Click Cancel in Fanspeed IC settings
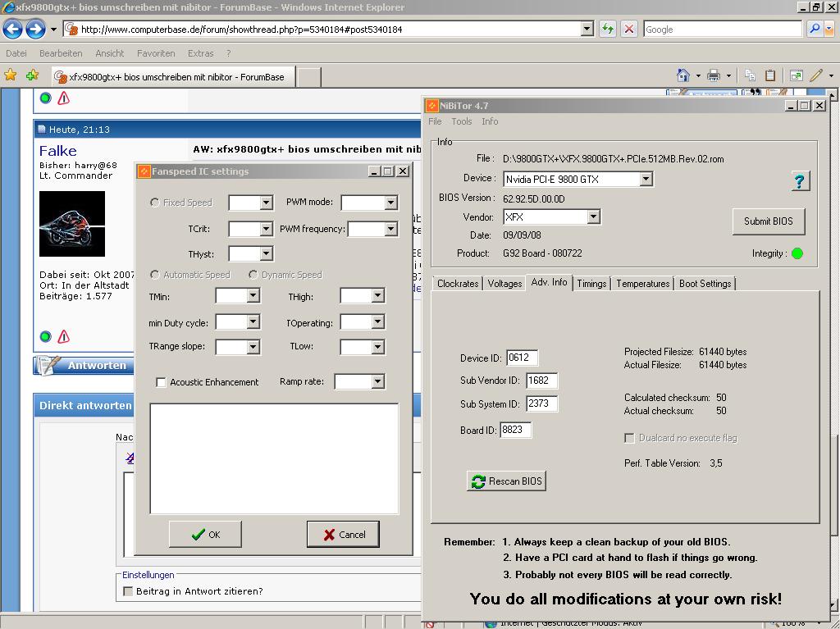Screen dimensions: 840x629 (x=343, y=534)
